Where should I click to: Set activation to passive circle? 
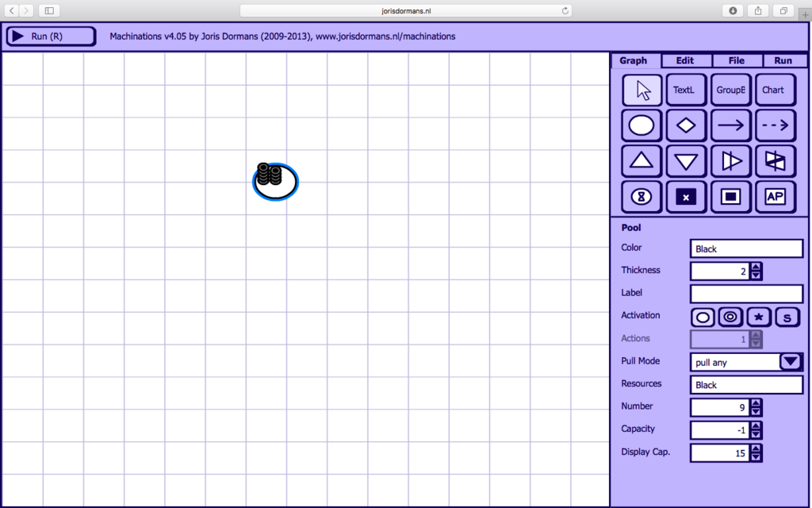(x=703, y=317)
